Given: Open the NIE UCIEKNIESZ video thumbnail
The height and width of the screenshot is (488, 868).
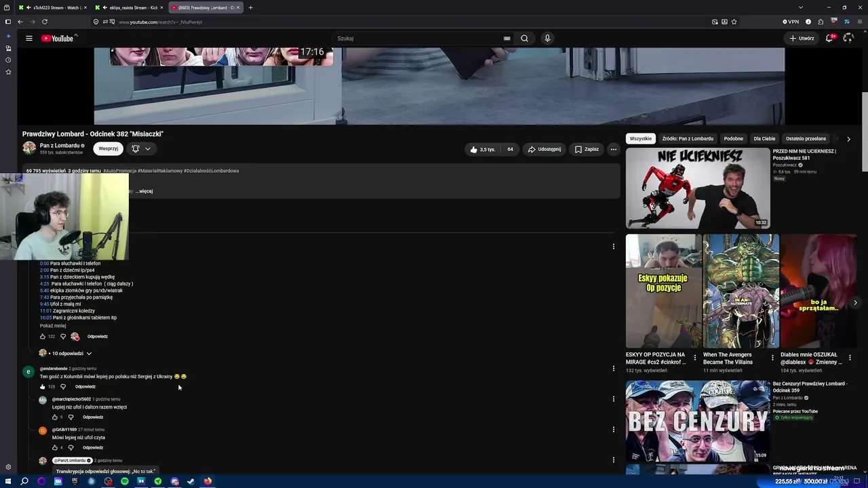Looking at the screenshot, I should click(x=698, y=188).
